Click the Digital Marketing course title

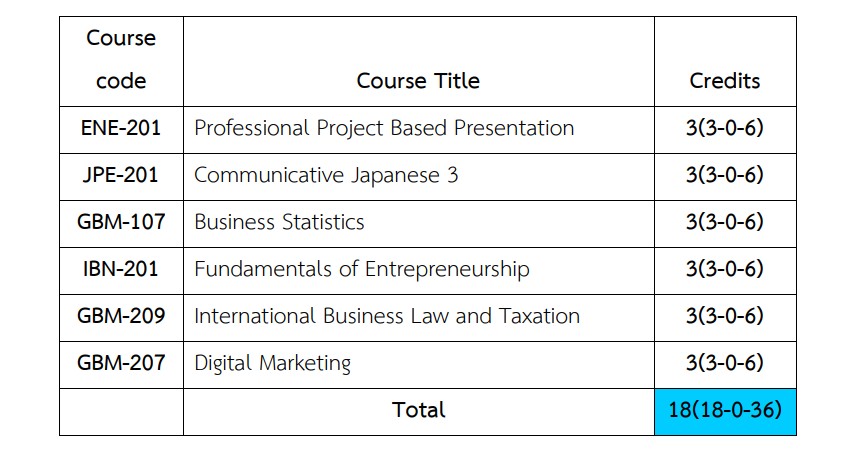pyautogui.click(x=272, y=363)
